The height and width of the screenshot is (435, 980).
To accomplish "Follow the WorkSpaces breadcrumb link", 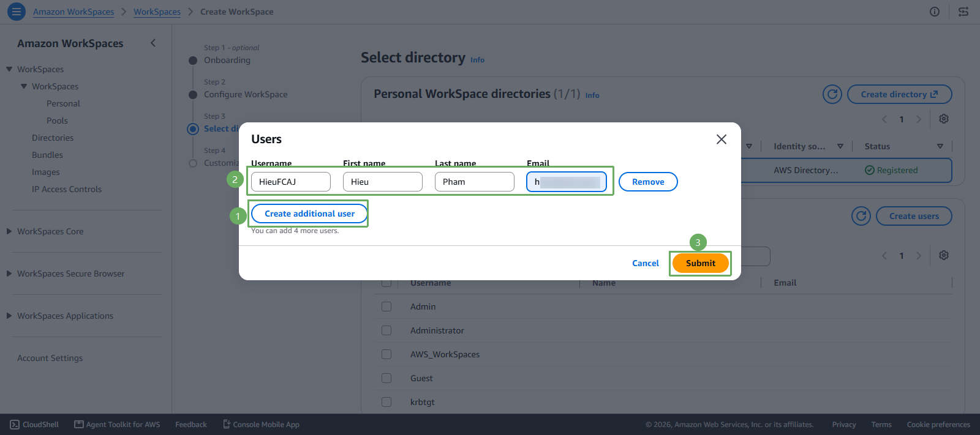I will click(157, 12).
